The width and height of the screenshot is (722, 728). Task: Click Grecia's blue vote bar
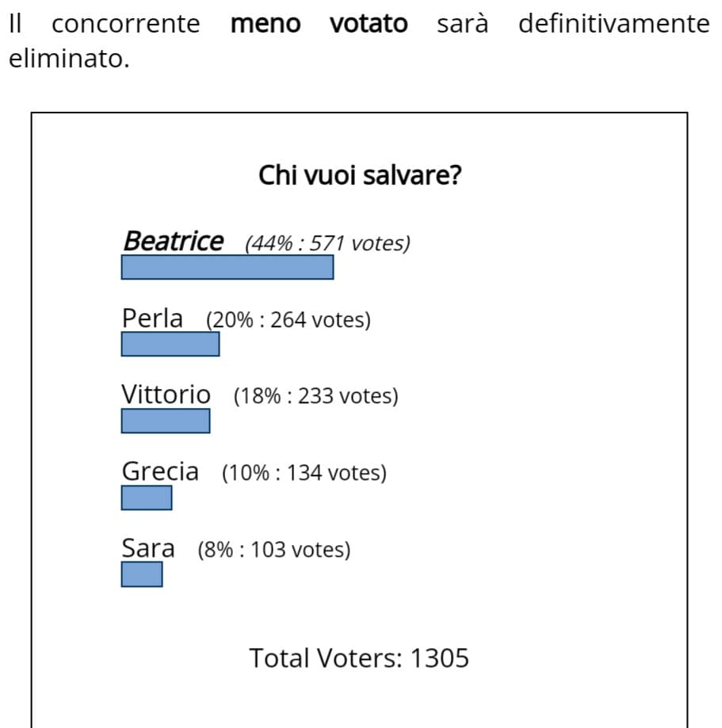(x=147, y=497)
